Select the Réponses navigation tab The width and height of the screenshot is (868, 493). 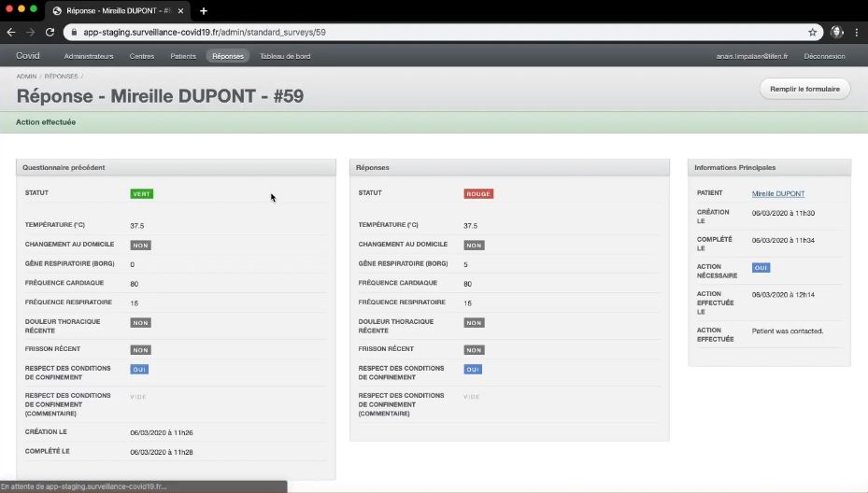pos(228,56)
